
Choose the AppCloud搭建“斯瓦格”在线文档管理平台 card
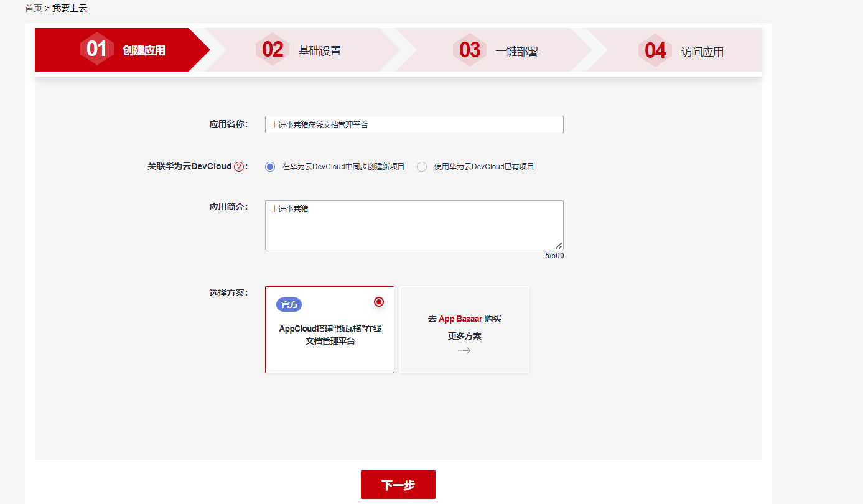[x=330, y=330]
